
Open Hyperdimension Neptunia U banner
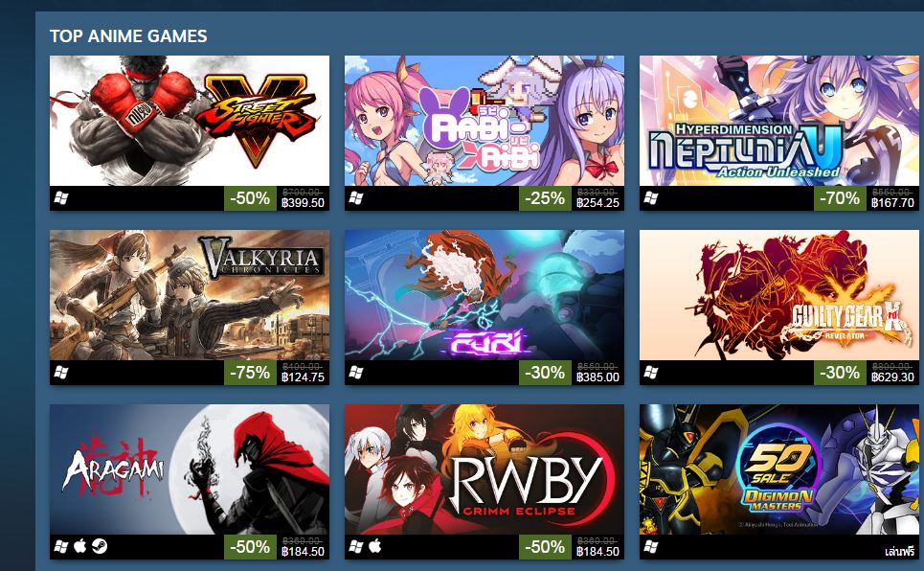click(x=779, y=121)
